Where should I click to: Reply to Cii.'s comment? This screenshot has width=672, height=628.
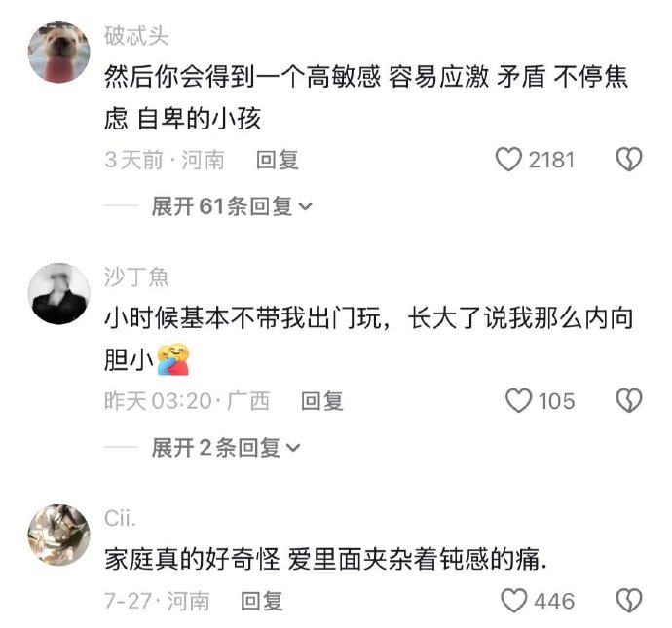click(x=262, y=601)
